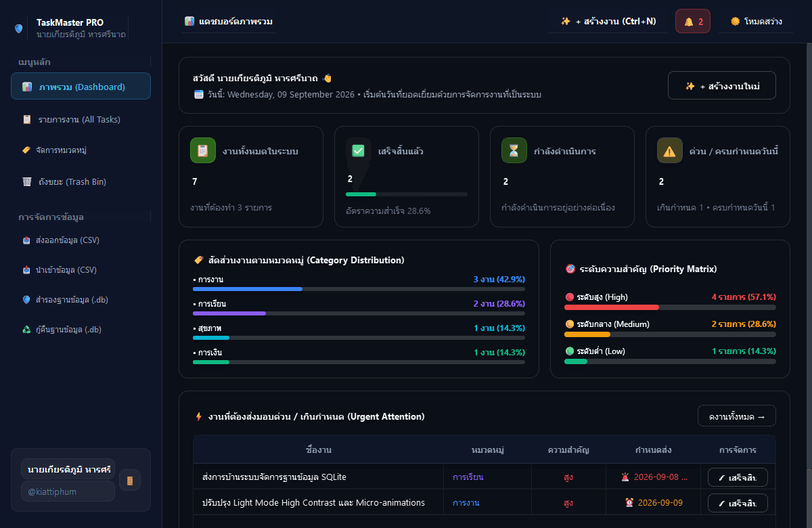The image size is (812, 528).
Task: Click the siren icon beside 2026-09-08
Action: [625, 477]
